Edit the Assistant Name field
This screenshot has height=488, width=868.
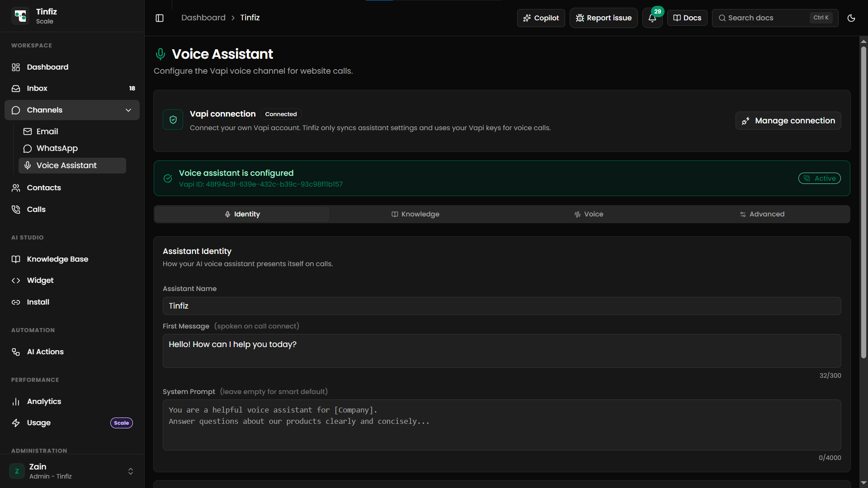point(502,306)
